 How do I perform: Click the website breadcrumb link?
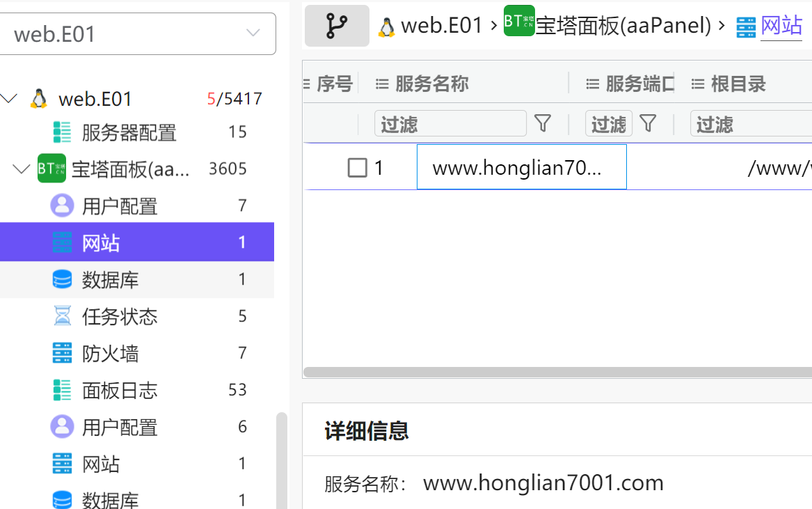click(x=781, y=26)
